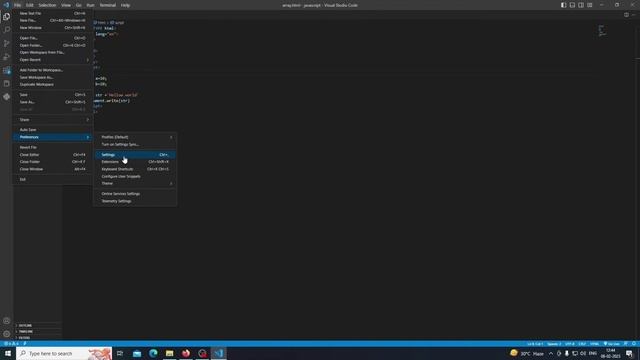Image resolution: width=640 pixels, height=360 pixels.
Task: Click the split editor icon
Action: point(626,15)
